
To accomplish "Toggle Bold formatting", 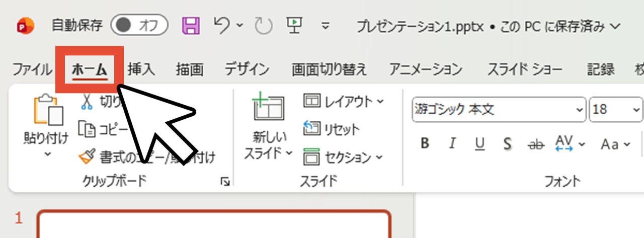I will tap(425, 144).
